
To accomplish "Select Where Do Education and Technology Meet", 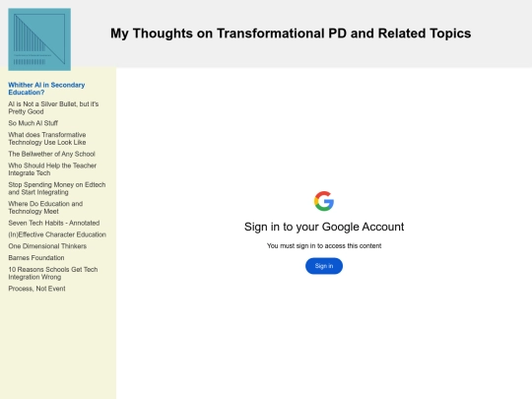I will [45, 208].
